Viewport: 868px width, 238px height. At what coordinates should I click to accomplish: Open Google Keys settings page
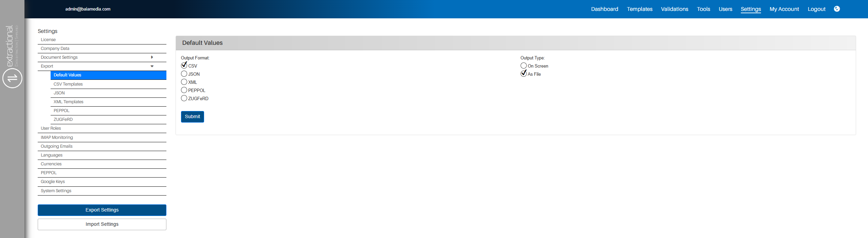point(53,182)
